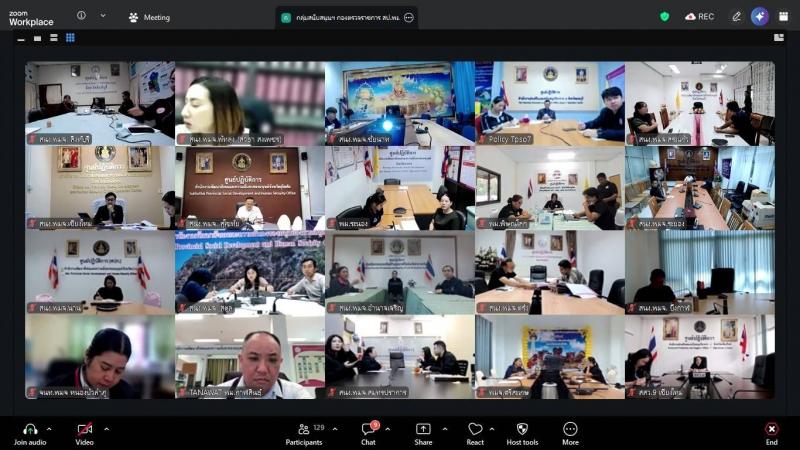Expand the chevron next to info icon
Screen dimensions: 800x450
pos(103,16)
